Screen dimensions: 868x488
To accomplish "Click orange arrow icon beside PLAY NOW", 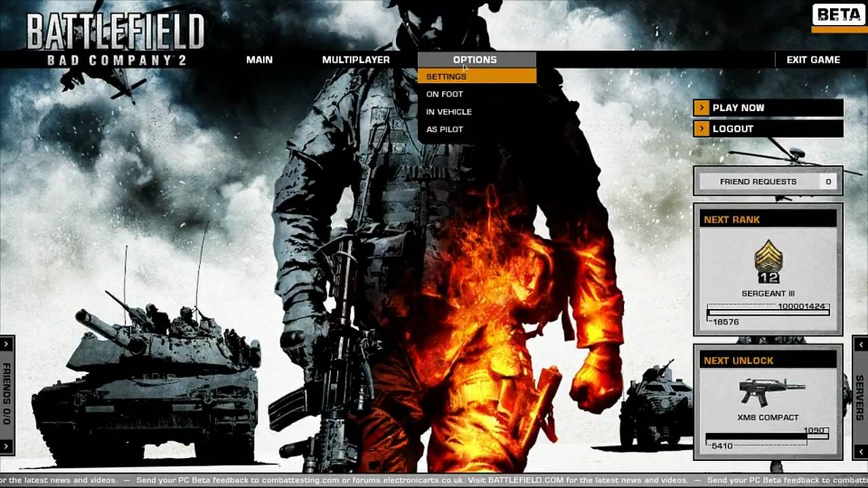I will (x=701, y=108).
